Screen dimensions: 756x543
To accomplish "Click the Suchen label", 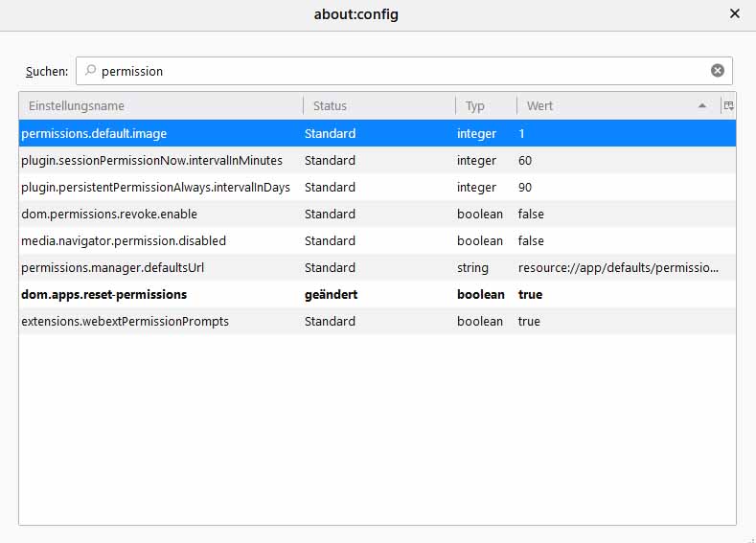I will [47, 71].
